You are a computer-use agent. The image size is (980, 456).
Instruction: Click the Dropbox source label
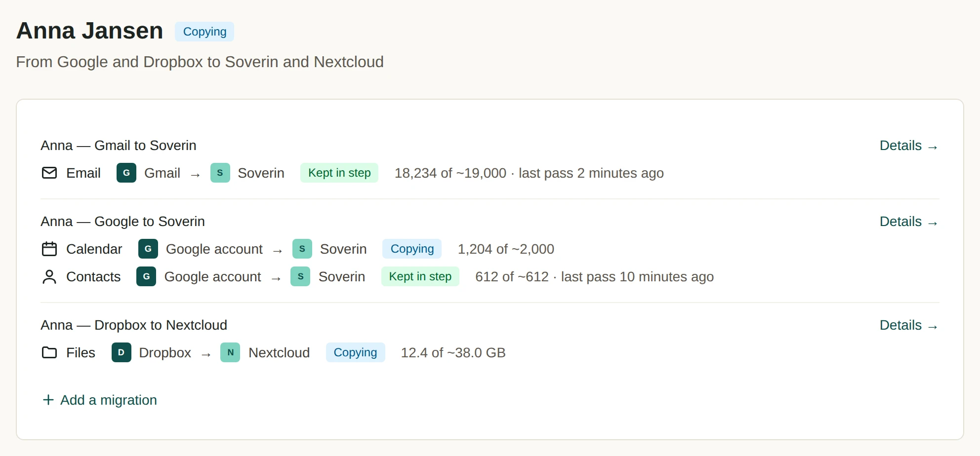(x=165, y=353)
